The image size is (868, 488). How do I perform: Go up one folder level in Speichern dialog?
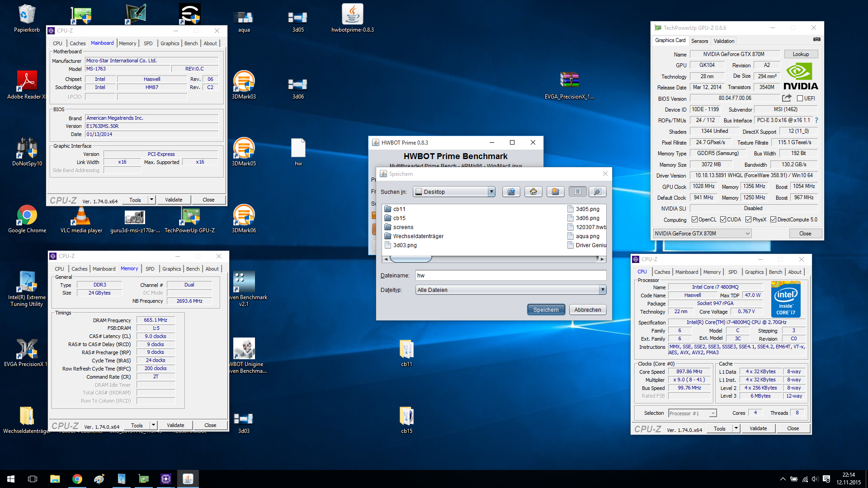point(511,192)
